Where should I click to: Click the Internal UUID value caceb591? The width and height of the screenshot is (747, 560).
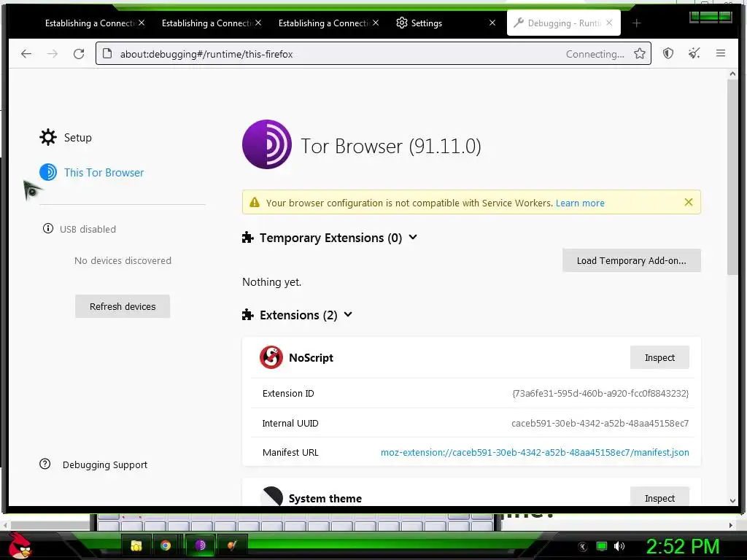click(600, 423)
